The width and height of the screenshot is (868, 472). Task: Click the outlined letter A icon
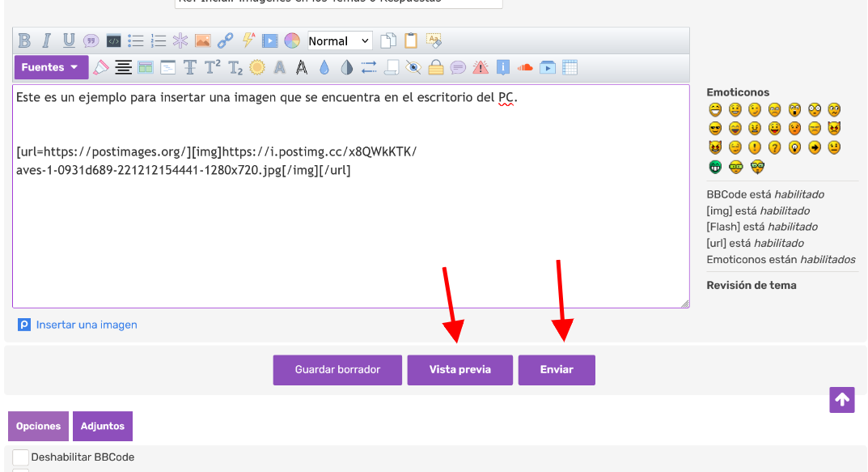tap(302, 67)
